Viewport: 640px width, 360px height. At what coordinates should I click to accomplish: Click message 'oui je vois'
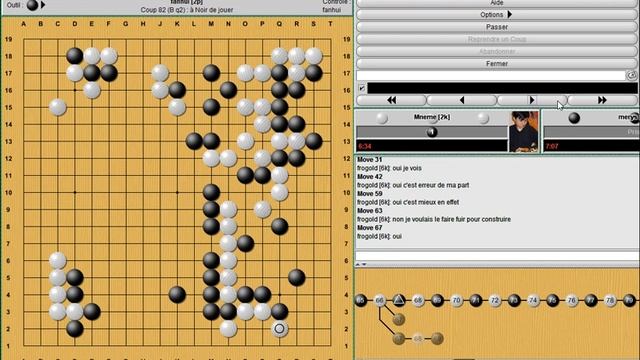tap(407, 168)
